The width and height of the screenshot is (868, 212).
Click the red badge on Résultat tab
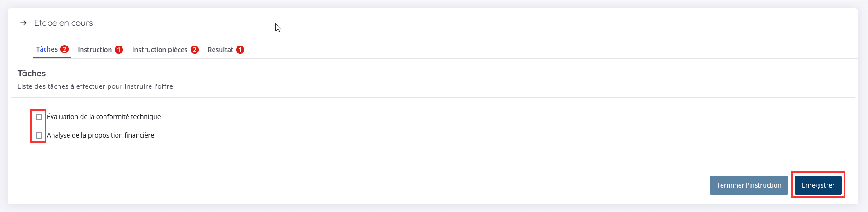pos(240,50)
